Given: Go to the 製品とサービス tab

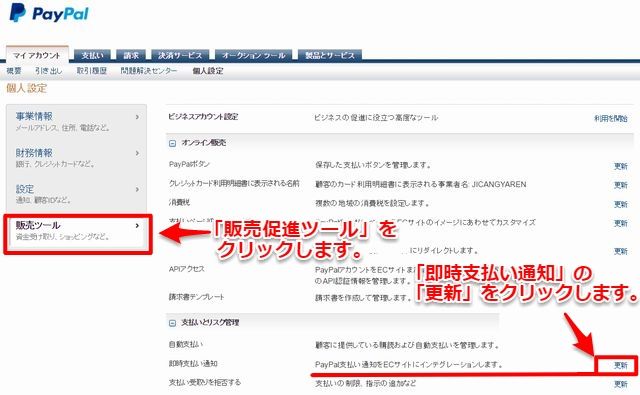Looking at the screenshot, I should pos(330,55).
